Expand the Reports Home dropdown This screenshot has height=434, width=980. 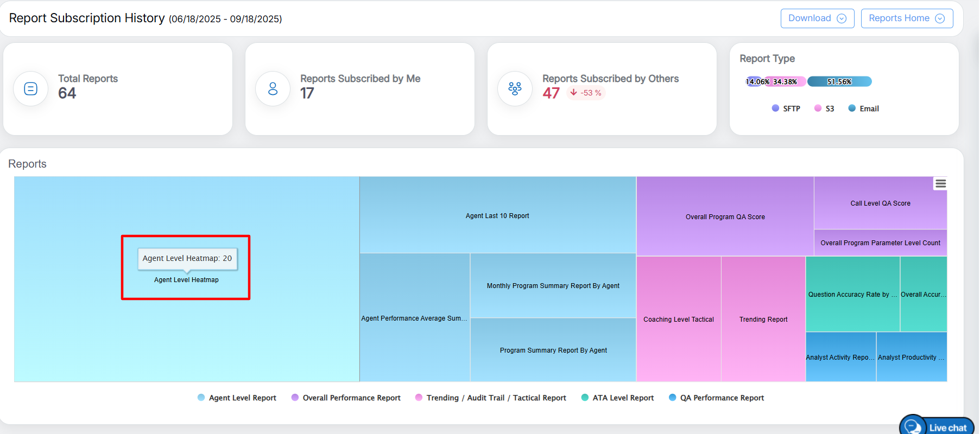[x=907, y=18]
